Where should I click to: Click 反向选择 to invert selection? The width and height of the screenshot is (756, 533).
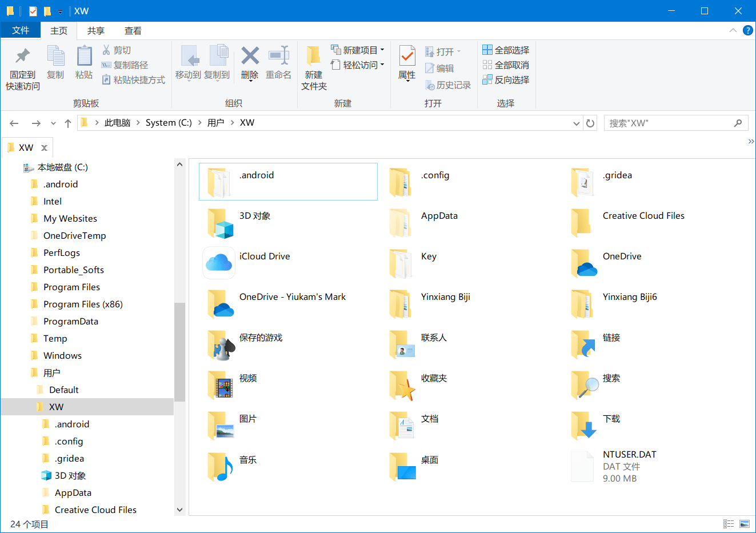pos(506,79)
